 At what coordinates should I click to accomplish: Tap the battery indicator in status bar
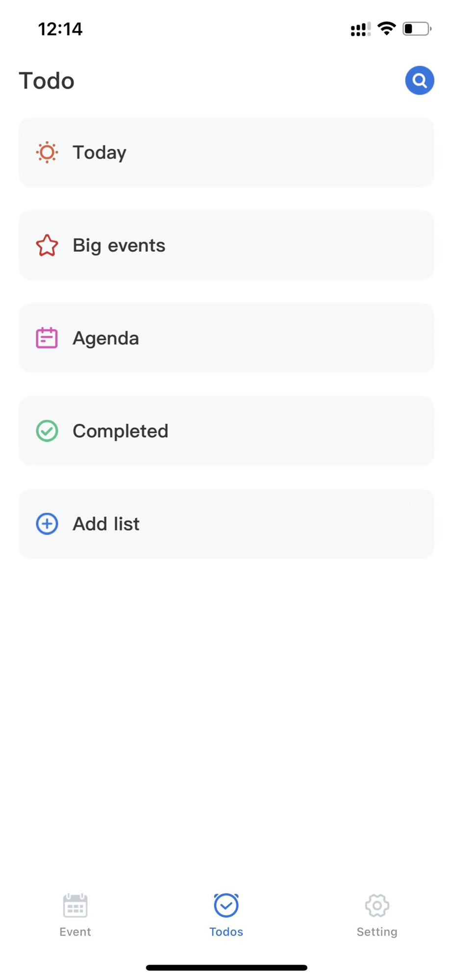click(417, 29)
